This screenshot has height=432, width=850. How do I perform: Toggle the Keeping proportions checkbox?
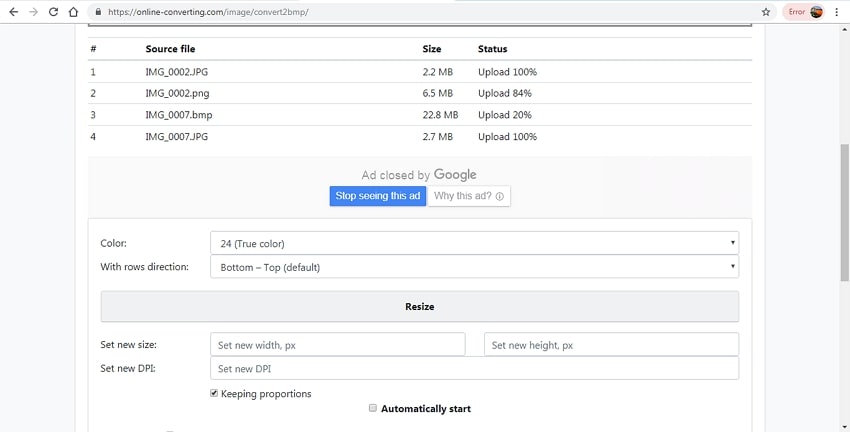click(214, 394)
